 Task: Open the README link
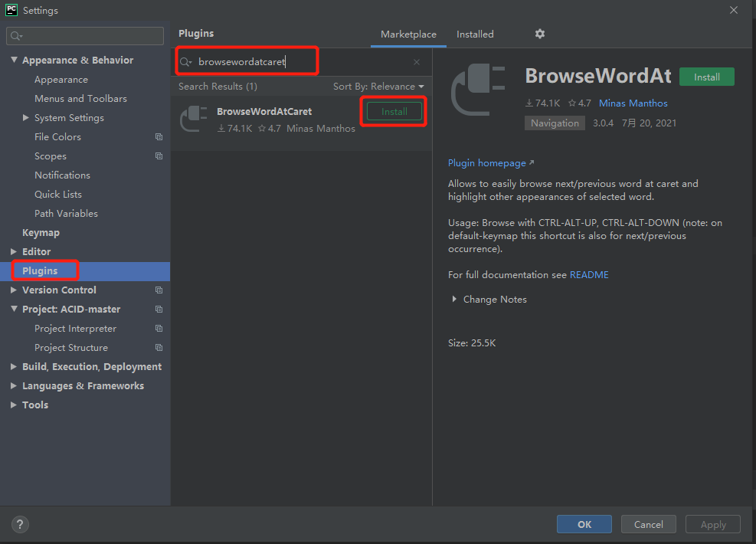tap(589, 274)
